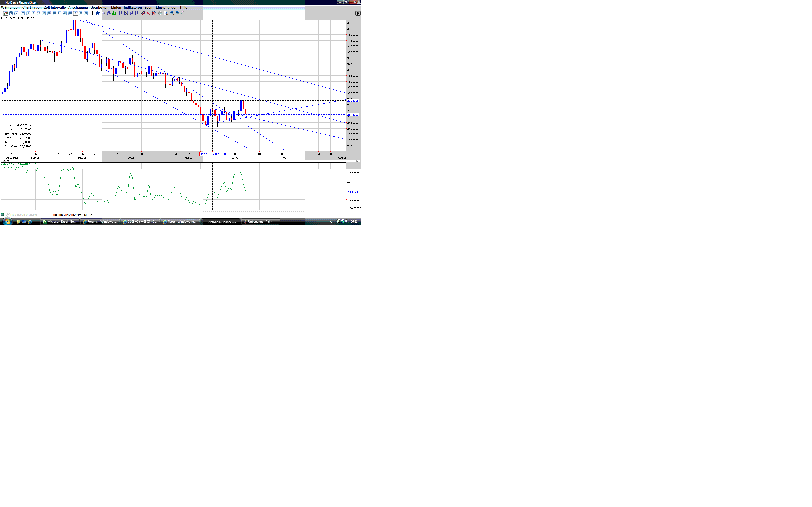The width and height of the screenshot is (812, 507).
Task: Select the candlestick chart type icon
Action: (6, 13)
